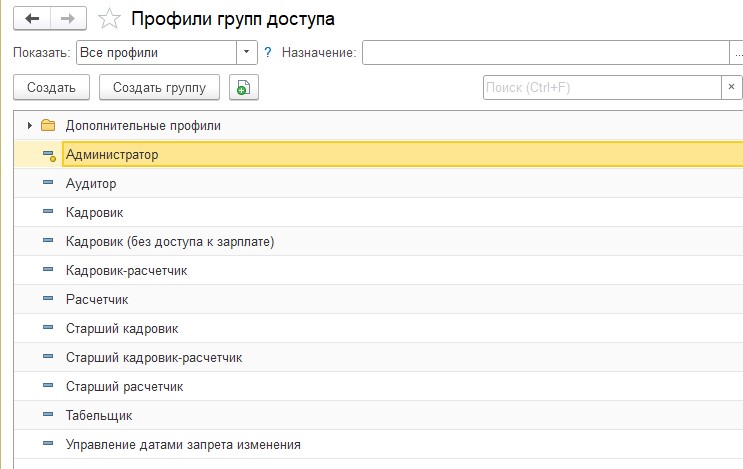Select the Кадровик-расчетчик profile

127,271
